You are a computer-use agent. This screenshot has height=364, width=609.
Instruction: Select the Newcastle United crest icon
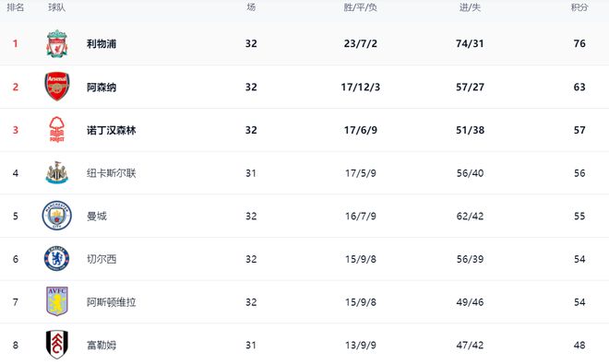[56, 172]
